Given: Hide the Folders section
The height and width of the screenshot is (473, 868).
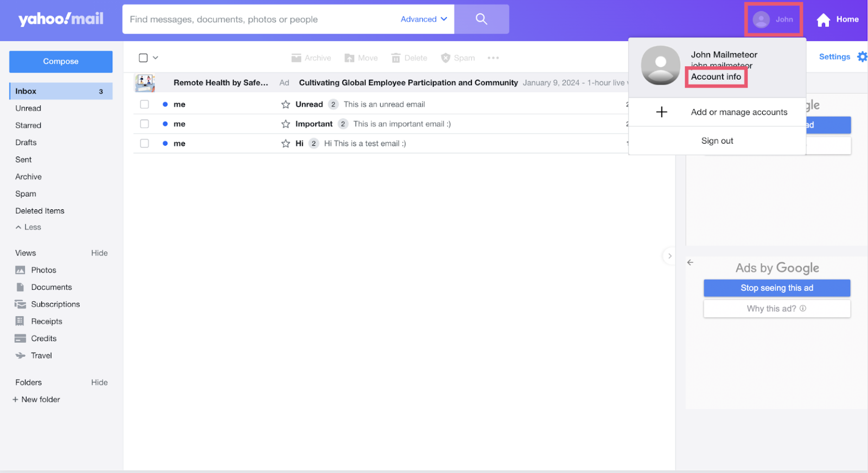Looking at the screenshot, I should point(99,382).
